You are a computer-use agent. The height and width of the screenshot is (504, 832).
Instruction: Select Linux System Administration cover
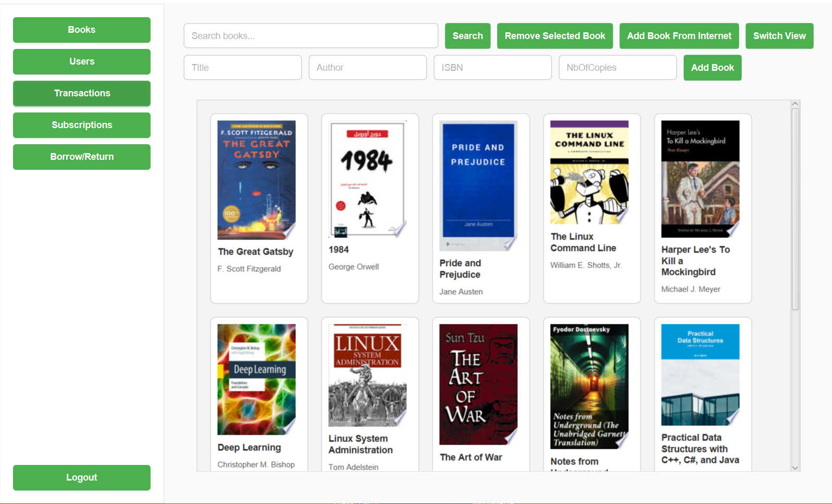pos(367,375)
